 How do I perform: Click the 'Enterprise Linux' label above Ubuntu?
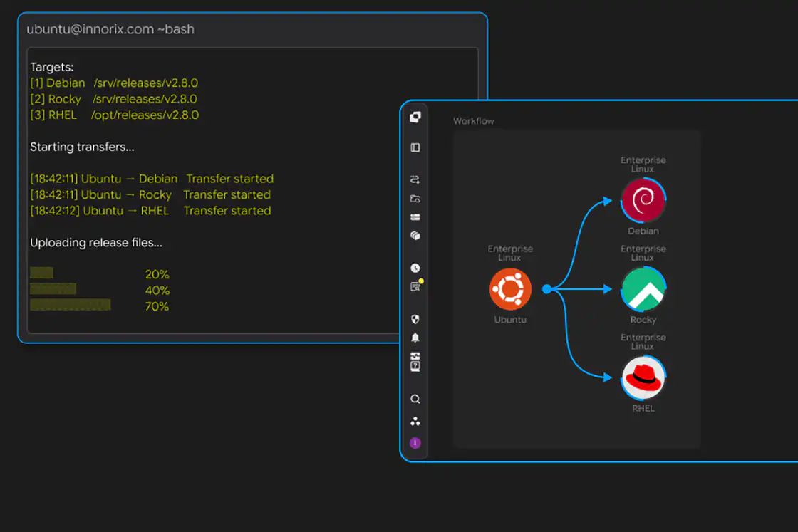pyautogui.click(x=510, y=253)
